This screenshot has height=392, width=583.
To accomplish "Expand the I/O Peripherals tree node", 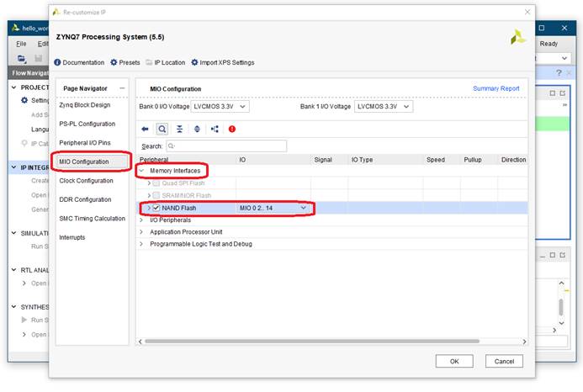I will [x=141, y=220].
